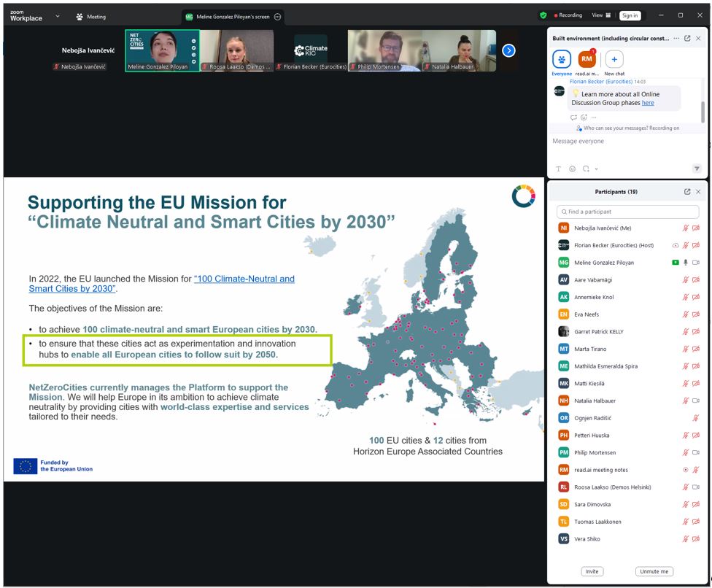Image resolution: width=712 pixels, height=588 pixels.
Task: Send the chat message with arrow icon
Action: tap(696, 169)
